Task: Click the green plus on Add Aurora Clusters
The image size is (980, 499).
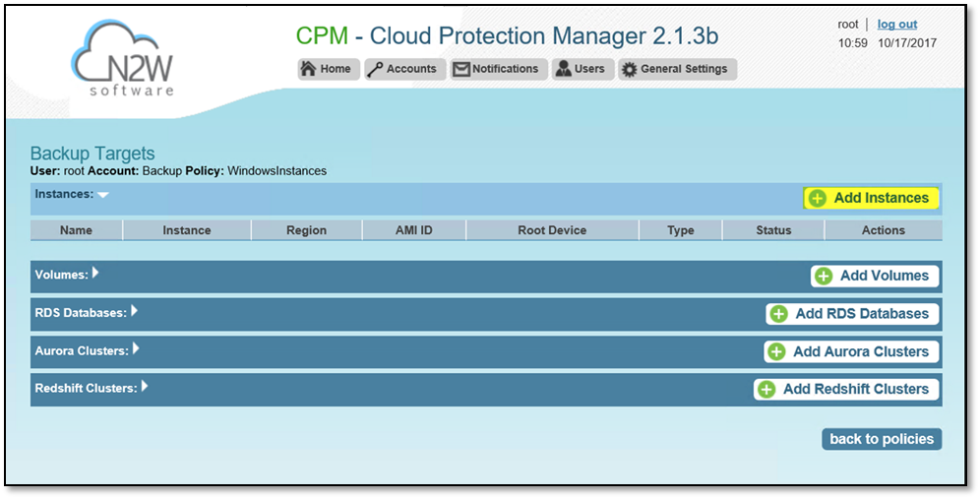Action: coord(776,352)
